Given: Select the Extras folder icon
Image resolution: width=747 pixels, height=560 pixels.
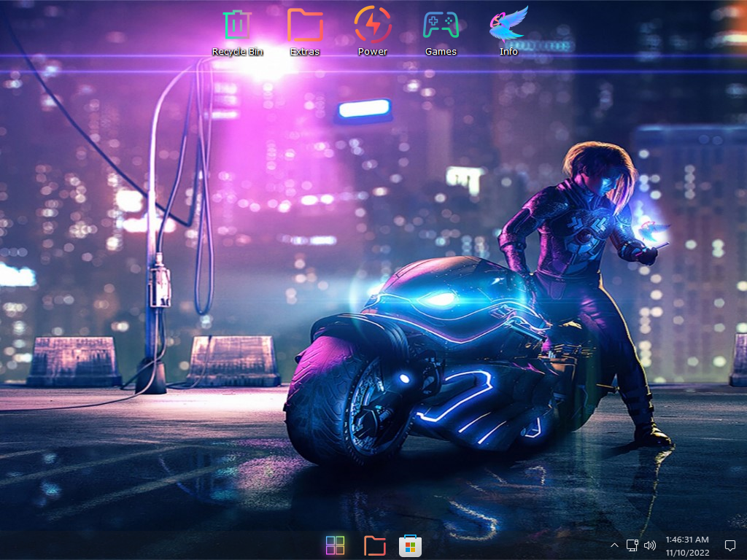Looking at the screenshot, I should click(305, 25).
